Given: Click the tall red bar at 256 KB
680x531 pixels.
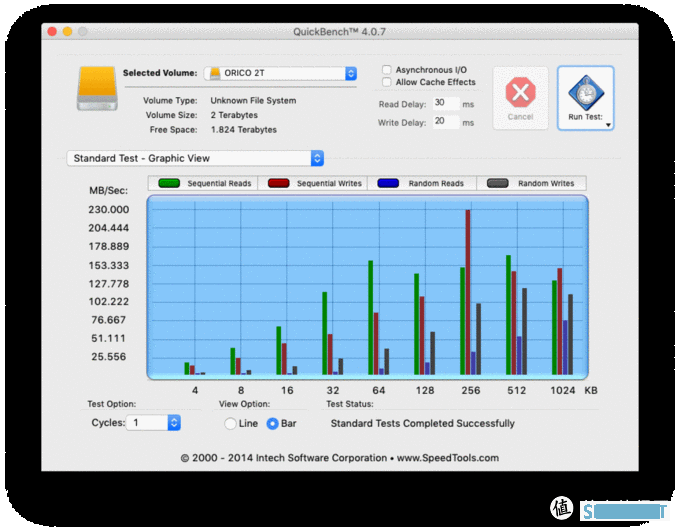Looking at the screenshot, I should pos(468,292).
